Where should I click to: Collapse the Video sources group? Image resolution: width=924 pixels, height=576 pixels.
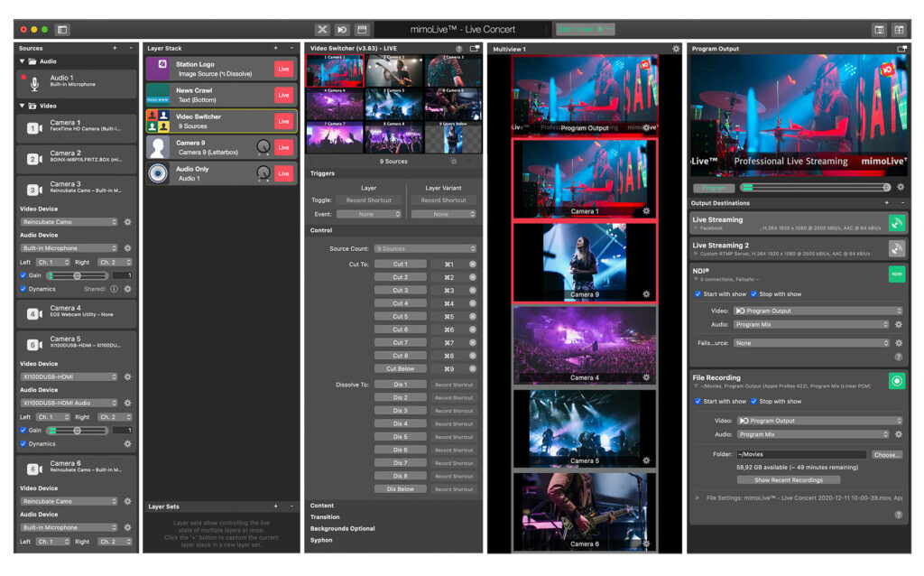click(x=23, y=107)
